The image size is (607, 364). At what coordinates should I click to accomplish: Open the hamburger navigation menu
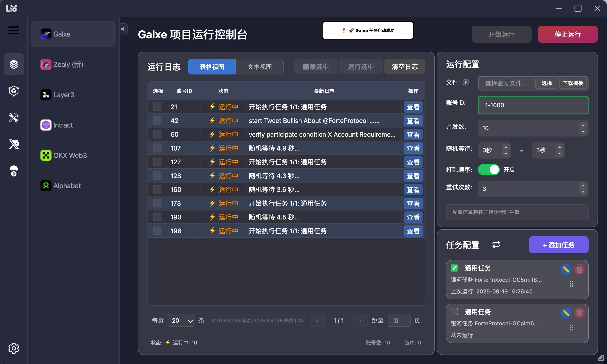14,30
